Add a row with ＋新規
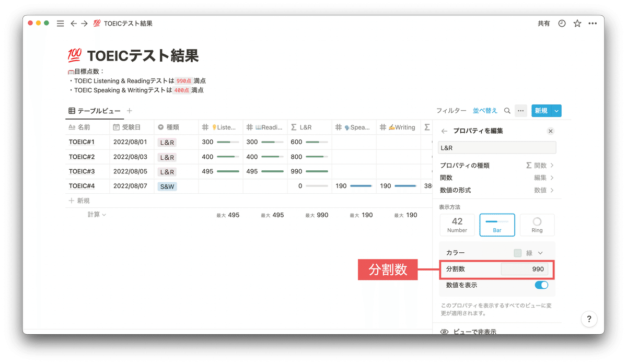 coord(79,201)
